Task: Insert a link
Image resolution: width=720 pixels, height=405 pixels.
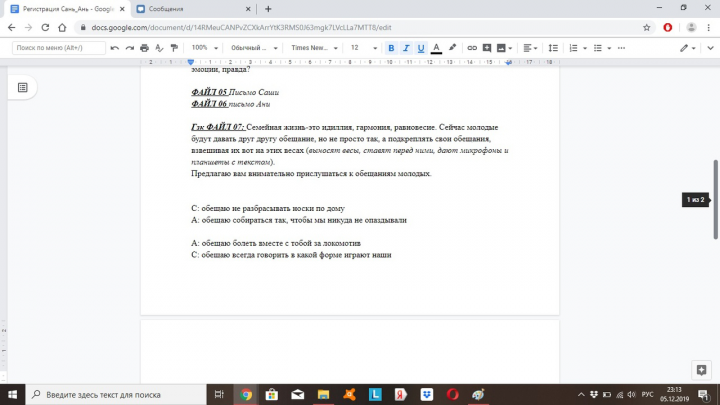Action: 472,48
